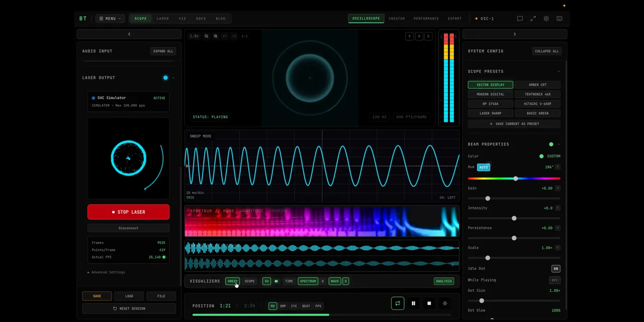Toggle the Laser Output blue status dot
Image resolution: width=644 pixels, height=322 pixels.
(x=166, y=78)
